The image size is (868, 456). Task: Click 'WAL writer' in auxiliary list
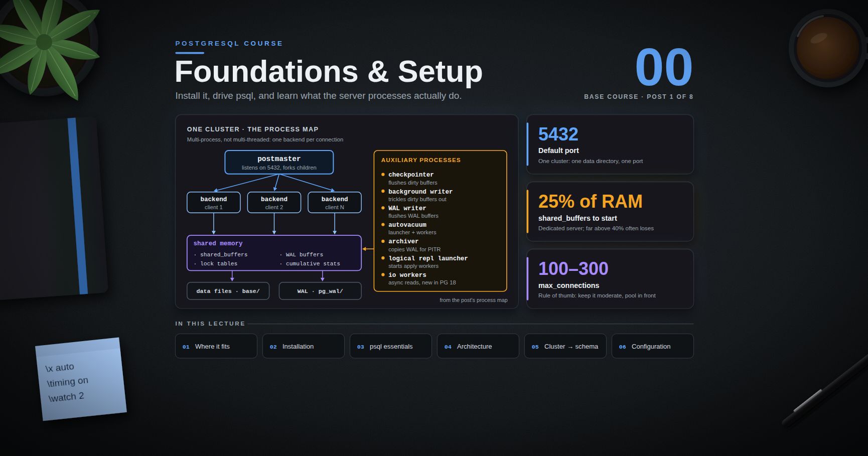coord(407,208)
